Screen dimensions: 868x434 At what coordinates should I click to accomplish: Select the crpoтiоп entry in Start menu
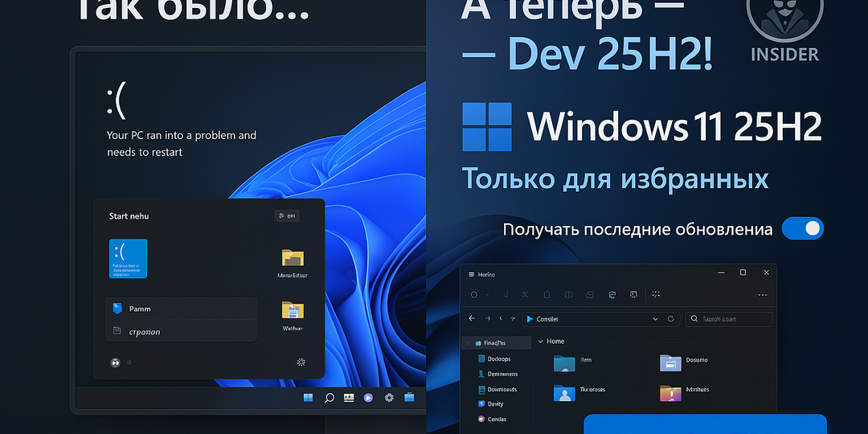click(181, 332)
